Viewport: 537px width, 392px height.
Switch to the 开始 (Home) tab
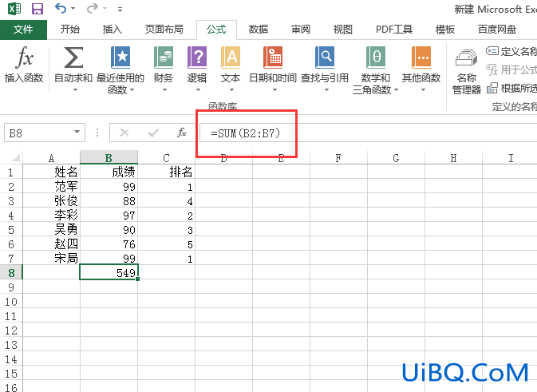point(70,30)
